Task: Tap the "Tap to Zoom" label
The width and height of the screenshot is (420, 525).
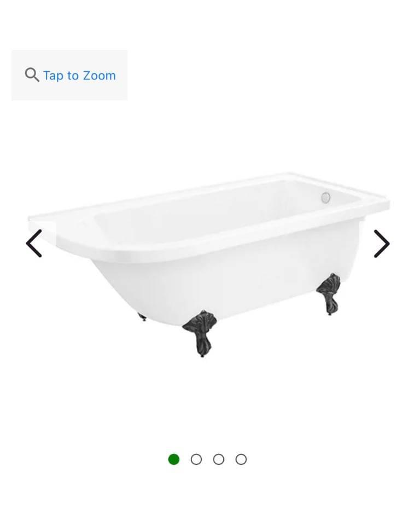Action: click(x=80, y=76)
